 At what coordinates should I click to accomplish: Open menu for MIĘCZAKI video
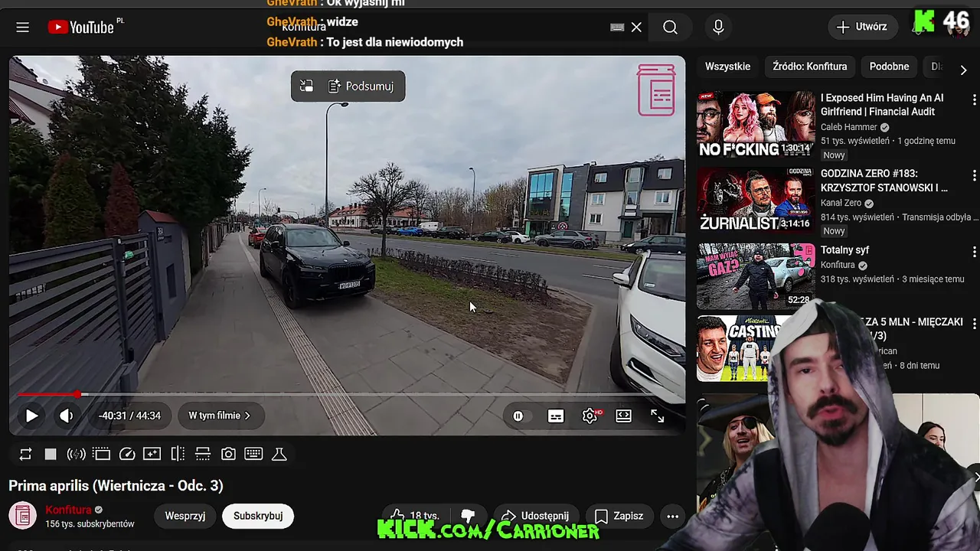pos(974,324)
